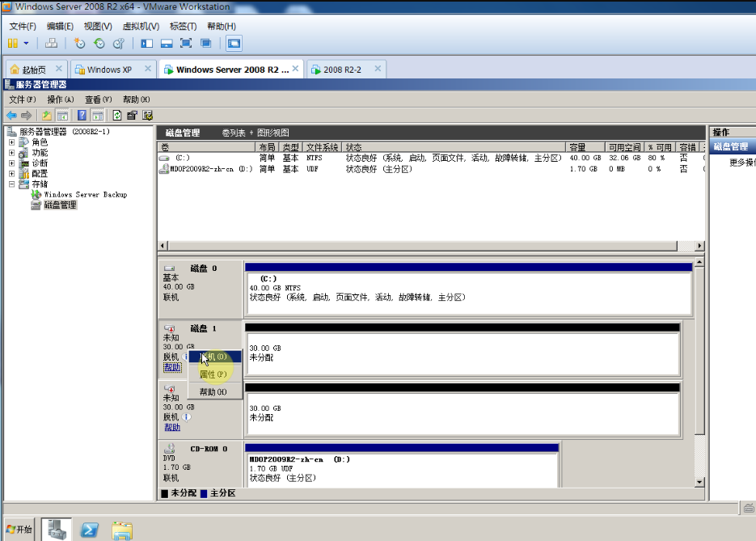Image resolution: width=756 pixels, height=541 pixels.
Task: Click the highlighted console view icon in VMware toolbar
Action: point(234,44)
